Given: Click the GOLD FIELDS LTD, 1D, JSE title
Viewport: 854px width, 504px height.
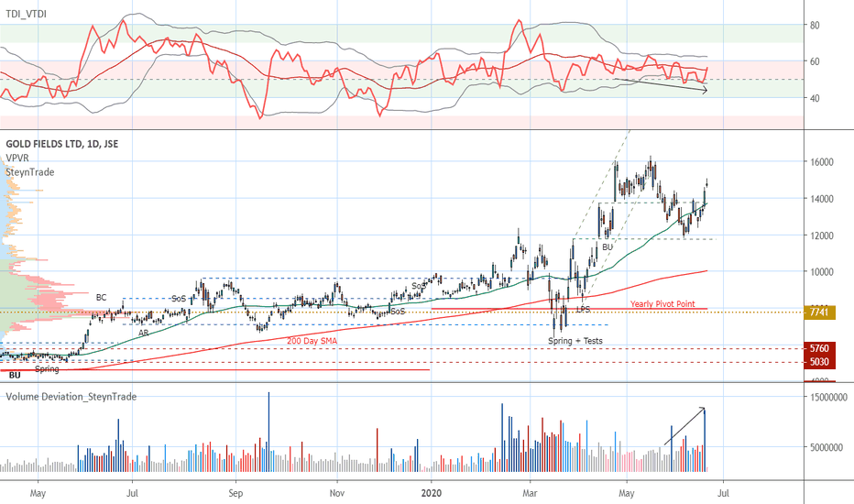Looking at the screenshot, I should click(62, 144).
